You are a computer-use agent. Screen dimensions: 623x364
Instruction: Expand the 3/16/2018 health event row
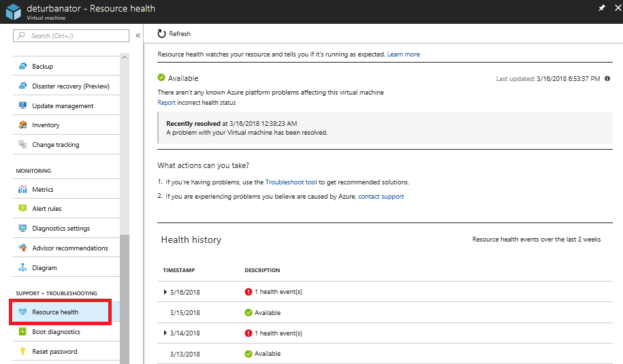tap(165, 293)
